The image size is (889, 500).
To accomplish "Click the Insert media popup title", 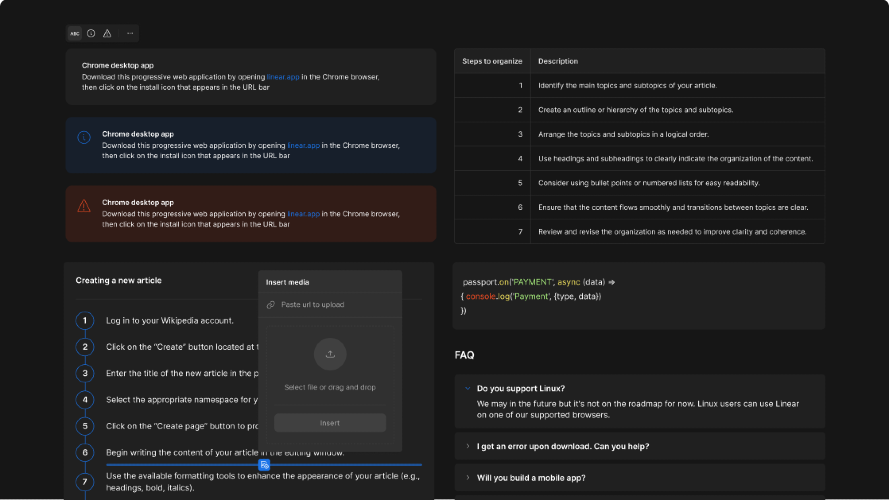I will point(287,282).
